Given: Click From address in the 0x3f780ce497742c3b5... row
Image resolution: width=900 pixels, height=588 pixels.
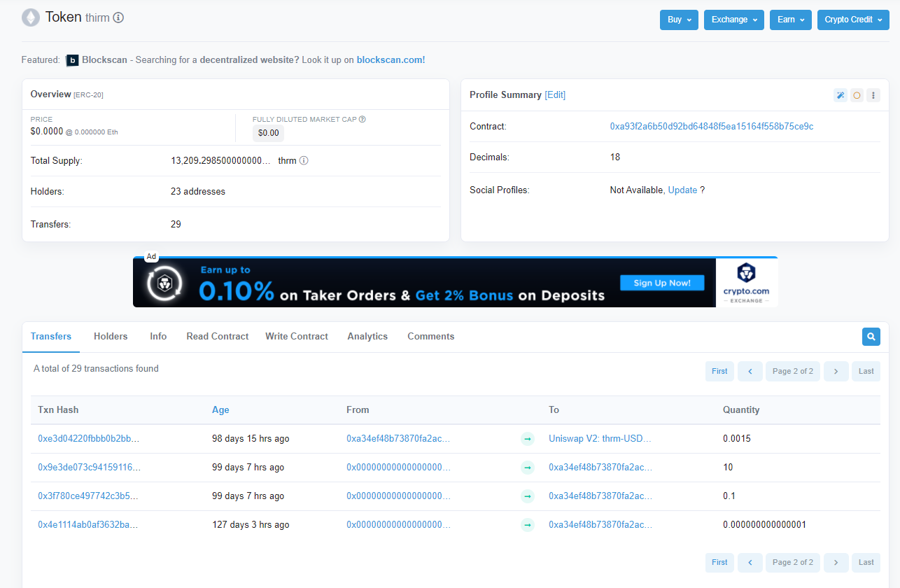Looking at the screenshot, I should point(398,496).
